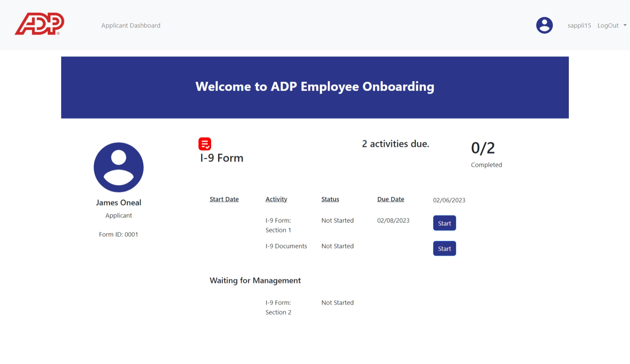Open the user account icon
Image resolution: width=630 pixels, height=364 pixels.
point(544,25)
